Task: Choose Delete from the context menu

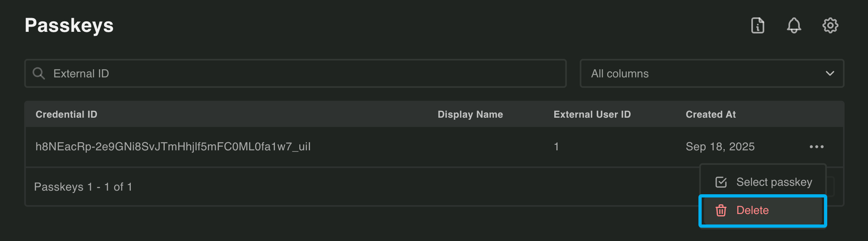Action: pyautogui.click(x=753, y=210)
